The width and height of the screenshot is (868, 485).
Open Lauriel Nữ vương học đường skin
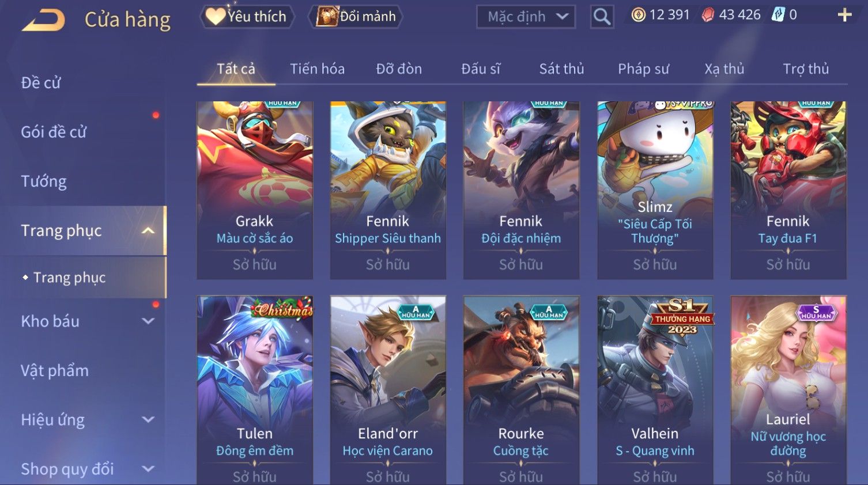pos(788,390)
